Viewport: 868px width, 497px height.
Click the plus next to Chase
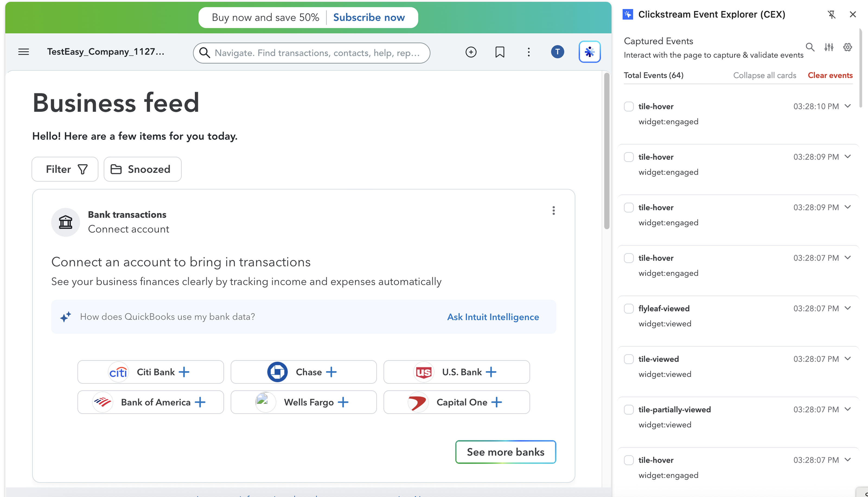tap(331, 372)
